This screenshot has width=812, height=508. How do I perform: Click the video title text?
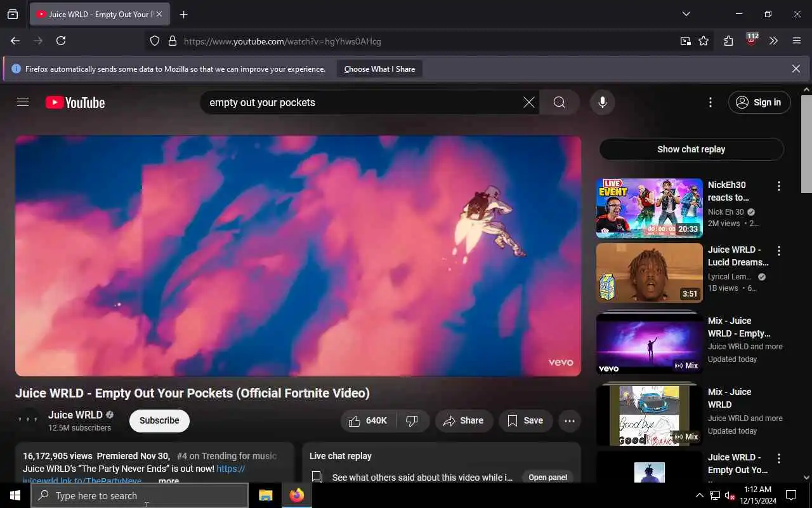pyautogui.click(x=192, y=393)
